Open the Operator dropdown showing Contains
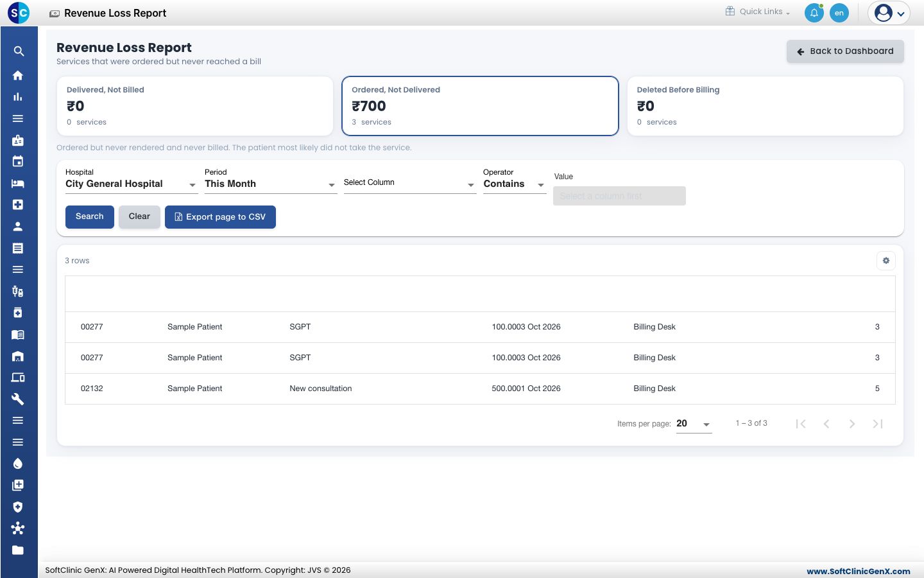Screen dimensions: 924x578 [x=514, y=180]
